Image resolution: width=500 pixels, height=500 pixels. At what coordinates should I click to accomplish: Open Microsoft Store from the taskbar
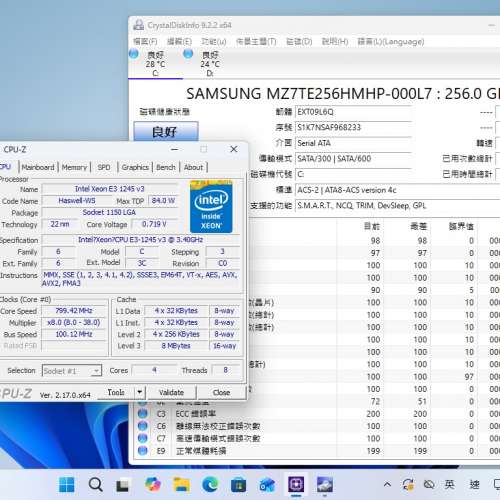pyautogui.click(x=238, y=484)
